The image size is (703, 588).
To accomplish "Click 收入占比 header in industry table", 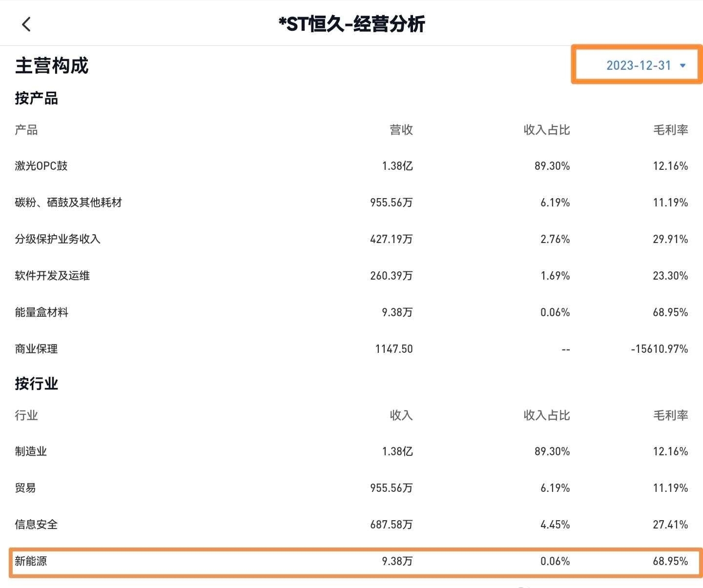I will [547, 415].
